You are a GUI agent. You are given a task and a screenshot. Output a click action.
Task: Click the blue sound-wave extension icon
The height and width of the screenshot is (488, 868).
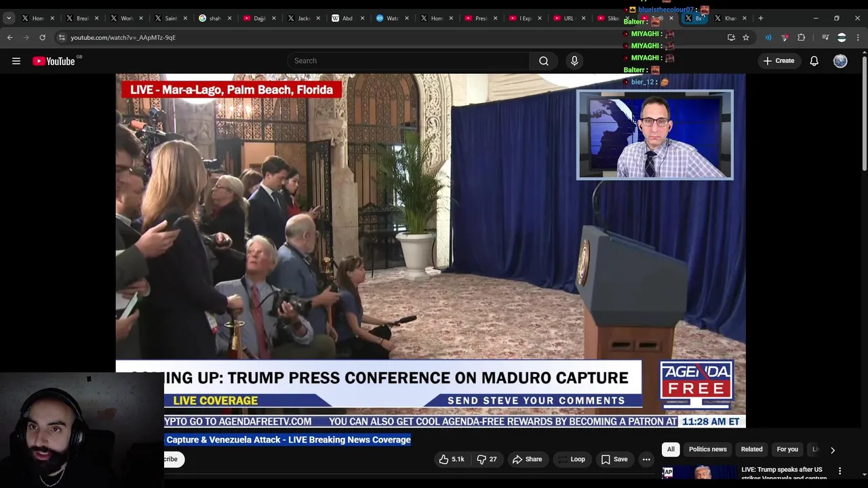tap(768, 37)
